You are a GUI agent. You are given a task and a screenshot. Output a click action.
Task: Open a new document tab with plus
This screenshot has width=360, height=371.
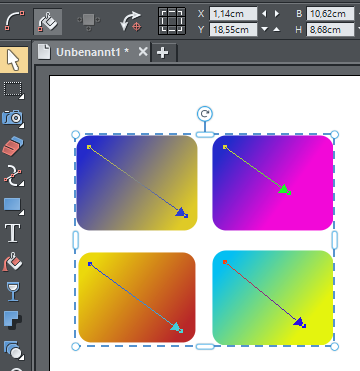(162, 53)
